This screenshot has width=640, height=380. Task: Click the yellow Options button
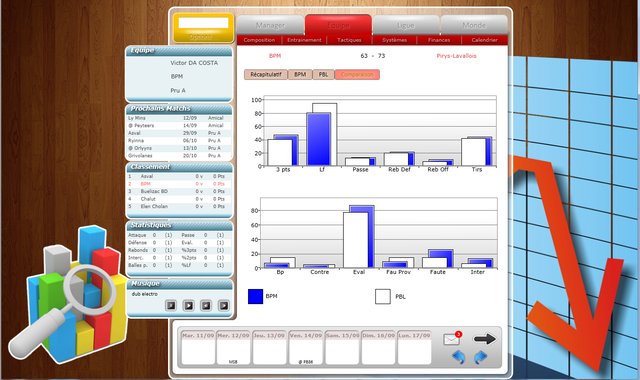(204, 27)
